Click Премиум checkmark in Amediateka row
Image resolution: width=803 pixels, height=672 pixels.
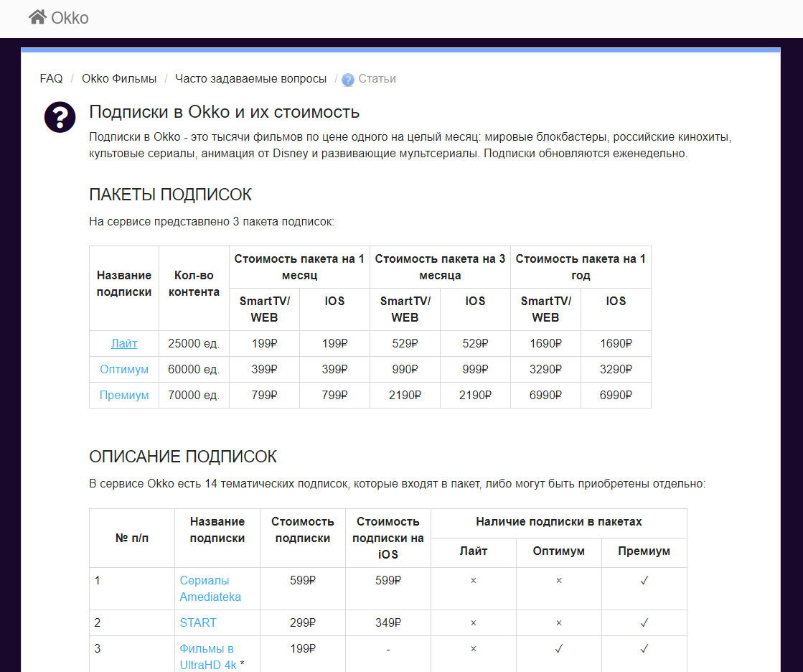pyautogui.click(x=644, y=580)
